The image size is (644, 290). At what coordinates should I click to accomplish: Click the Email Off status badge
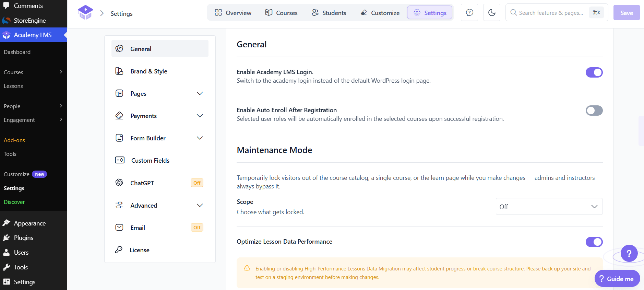click(x=197, y=228)
